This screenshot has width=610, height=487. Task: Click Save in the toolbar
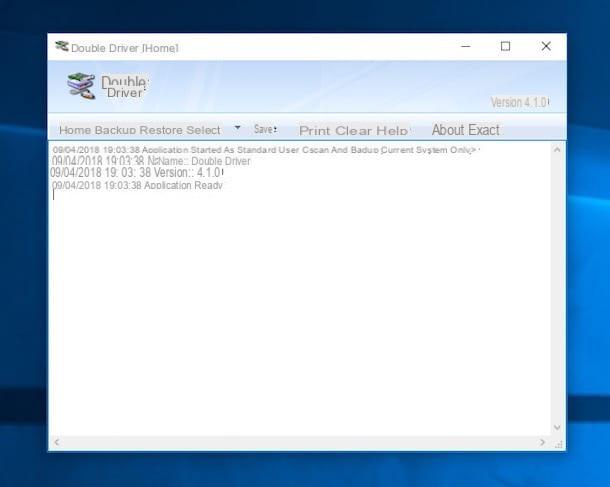pos(265,129)
